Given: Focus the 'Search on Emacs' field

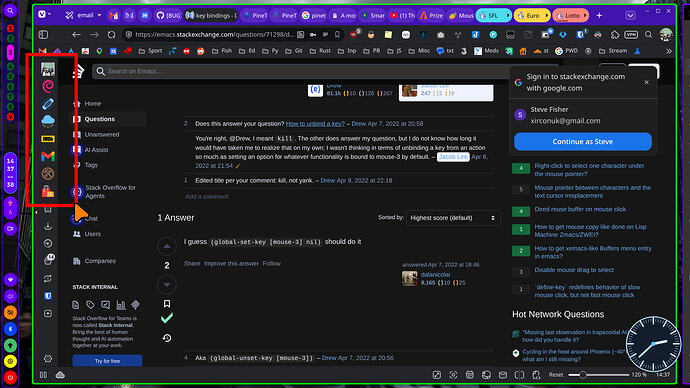Looking at the screenshot, I should point(304,71).
